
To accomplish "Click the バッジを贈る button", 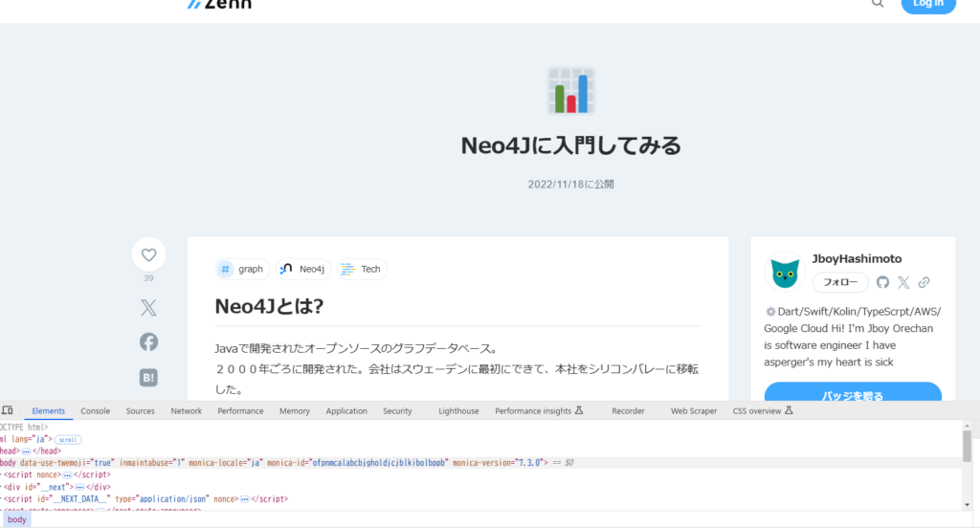I will 853,392.
